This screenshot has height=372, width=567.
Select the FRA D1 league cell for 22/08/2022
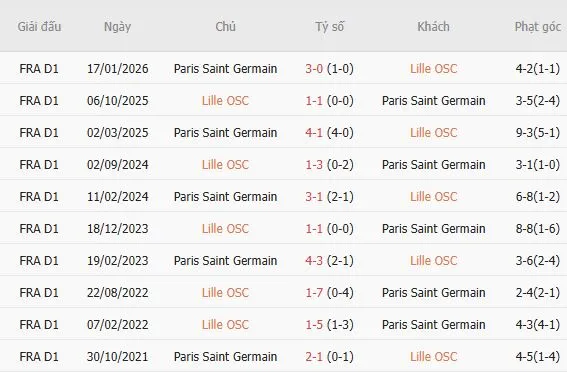click(39, 292)
